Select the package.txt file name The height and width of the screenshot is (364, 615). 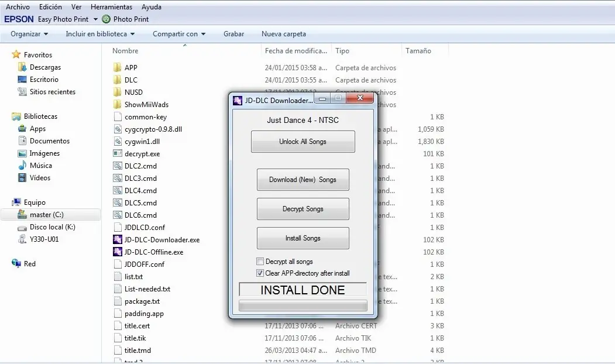tap(142, 301)
